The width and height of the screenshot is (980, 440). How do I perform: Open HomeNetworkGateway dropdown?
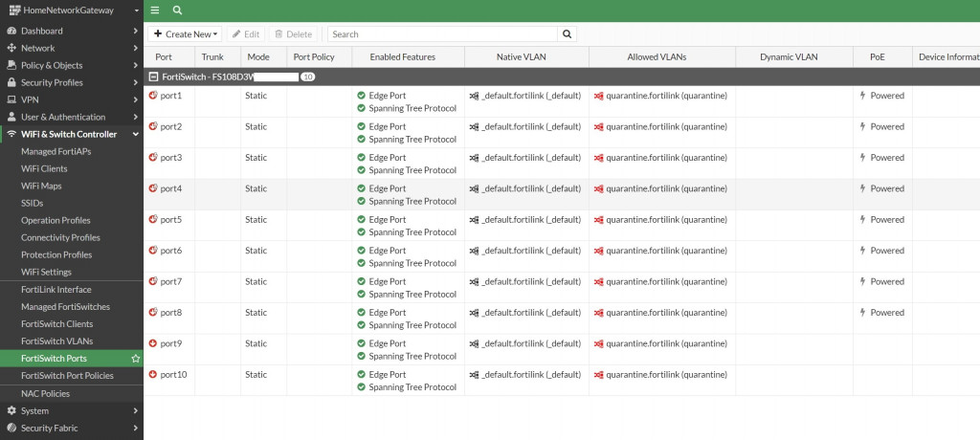136,11
